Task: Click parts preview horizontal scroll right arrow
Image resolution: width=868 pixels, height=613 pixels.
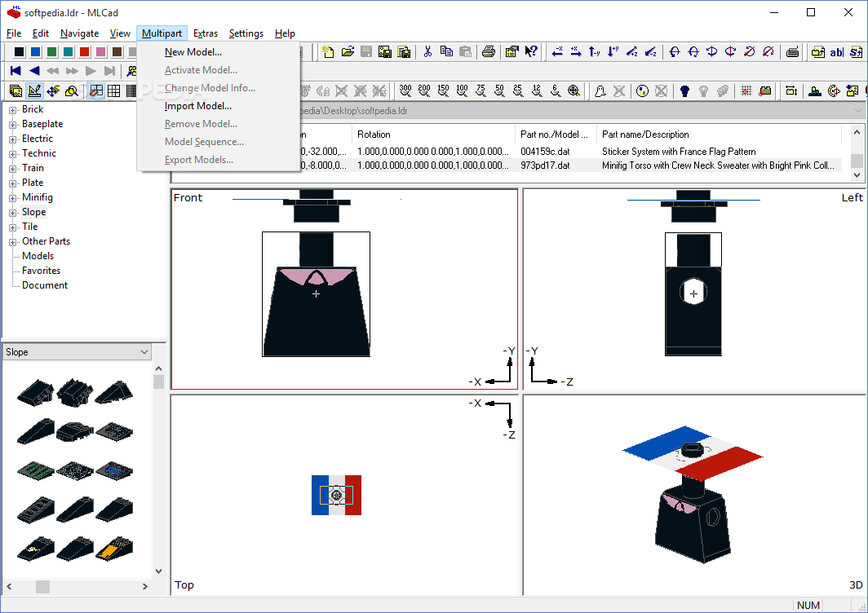Action: (145, 586)
